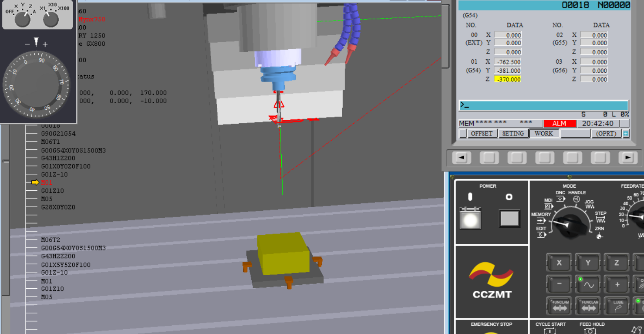Select the M06T1 program line
Image resolution: width=644 pixels, height=334 pixels.
tap(51, 142)
